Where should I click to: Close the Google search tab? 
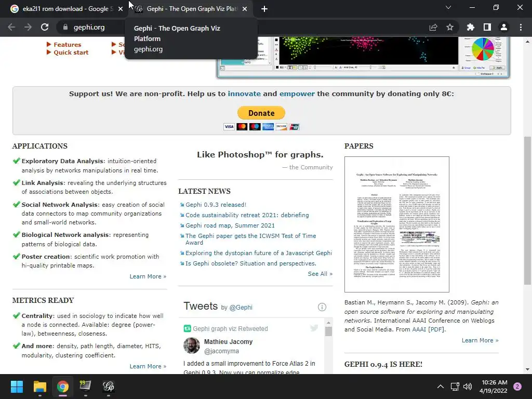[x=121, y=9]
